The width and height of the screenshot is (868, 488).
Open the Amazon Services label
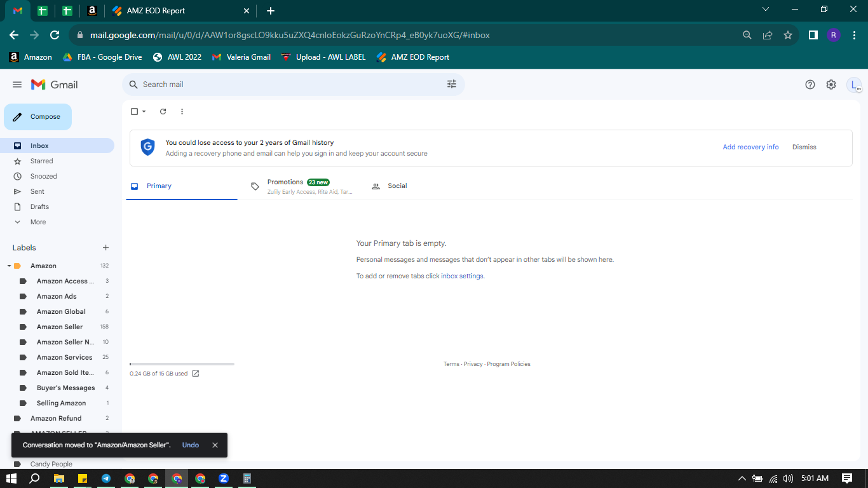point(64,357)
